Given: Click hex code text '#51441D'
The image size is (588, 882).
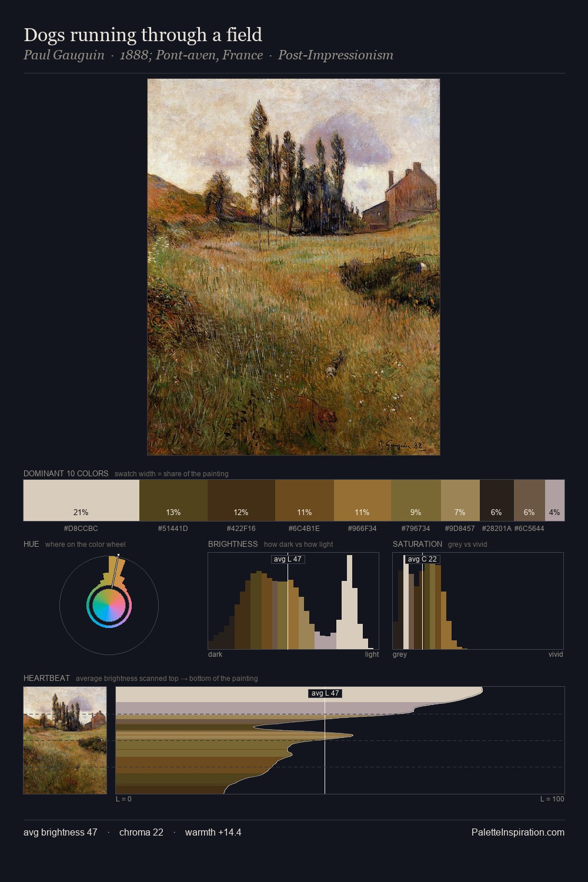Looking at the screenshot, I should pyautogui.click(x=173, y=529).
